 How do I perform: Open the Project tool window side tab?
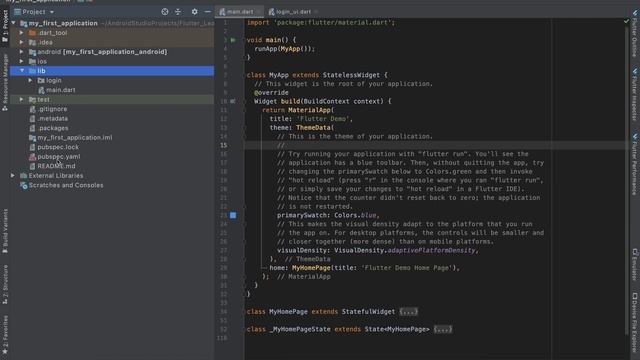(5, 25)
